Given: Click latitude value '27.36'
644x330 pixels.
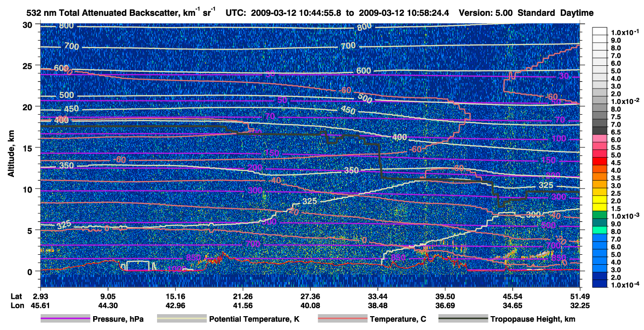Looking at the screenshot, I should pyautogui.click(x=310, y=296).
